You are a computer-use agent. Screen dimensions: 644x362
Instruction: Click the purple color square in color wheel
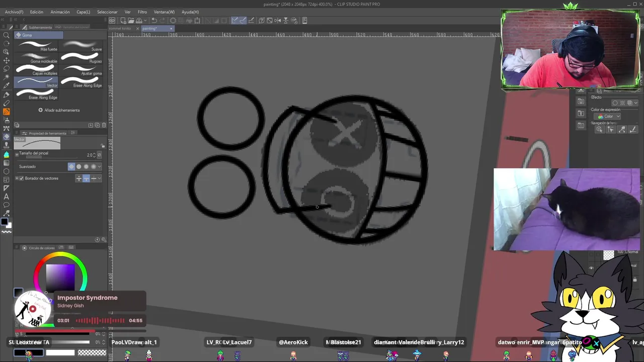[x=60, y=277]
